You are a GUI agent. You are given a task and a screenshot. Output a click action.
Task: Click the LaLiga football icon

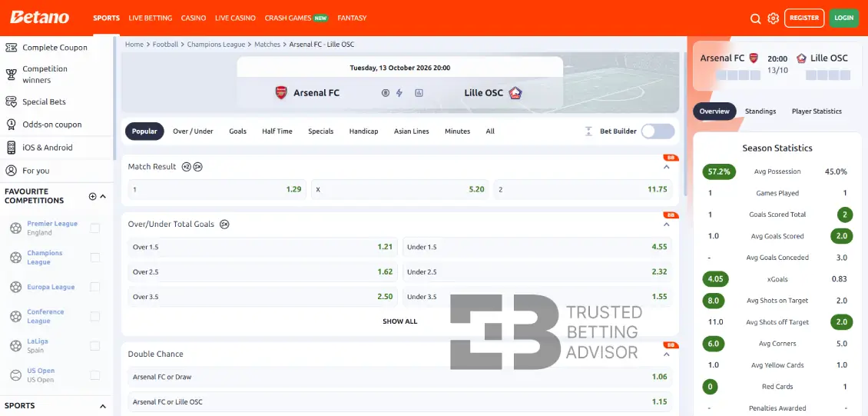pos(15,346)
